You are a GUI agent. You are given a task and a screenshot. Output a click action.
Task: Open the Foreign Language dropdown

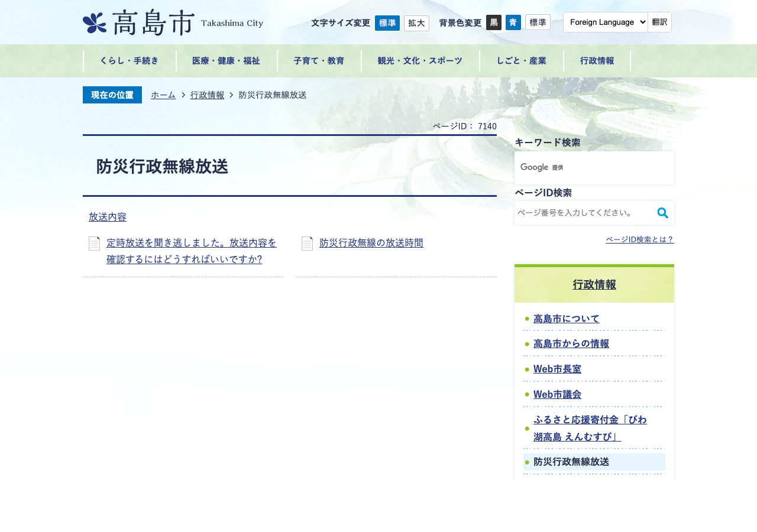[606, 22]
